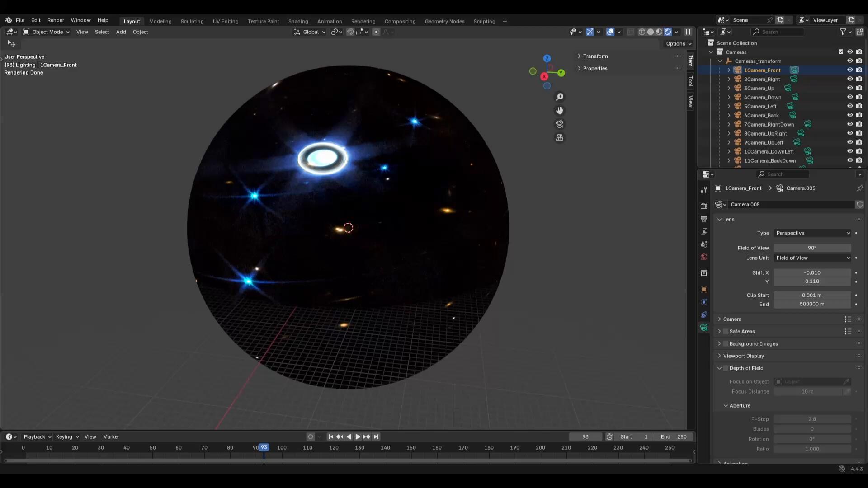The height and width of the screenshot is (488, 868).
Task: Hide 6Camera_Back in viewport via eye
Action: click(x=850, y=115)
